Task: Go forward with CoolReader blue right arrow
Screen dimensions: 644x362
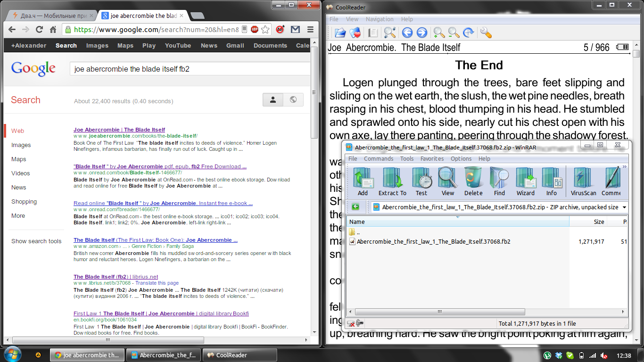Action: (x=421, y=33)
